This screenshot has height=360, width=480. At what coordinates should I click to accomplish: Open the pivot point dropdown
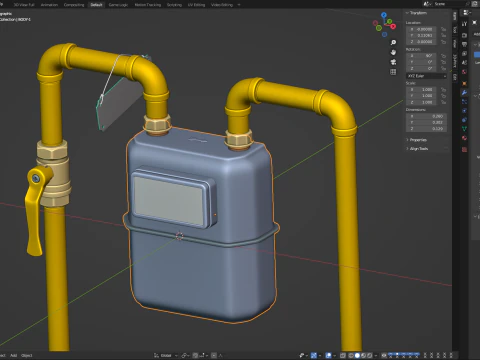(185, 355)
